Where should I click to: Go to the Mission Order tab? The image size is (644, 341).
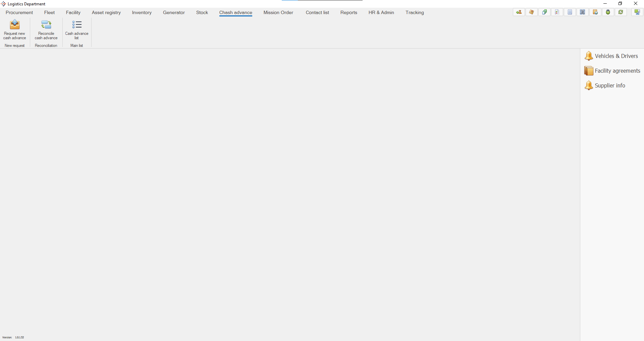coord(278,13)
